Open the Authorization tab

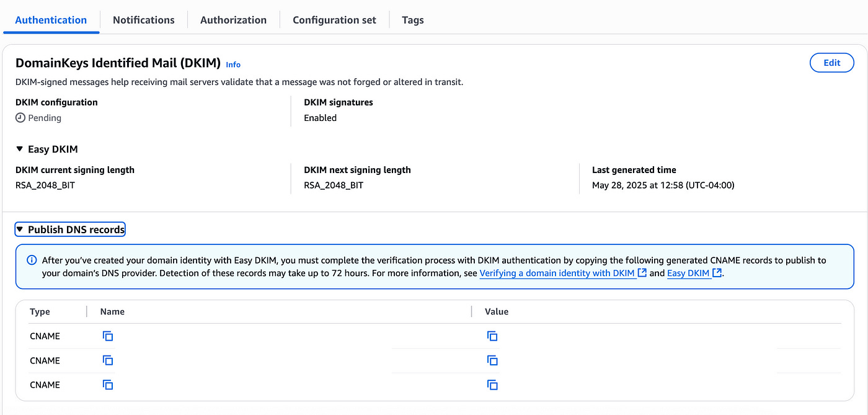click(233, 20)
